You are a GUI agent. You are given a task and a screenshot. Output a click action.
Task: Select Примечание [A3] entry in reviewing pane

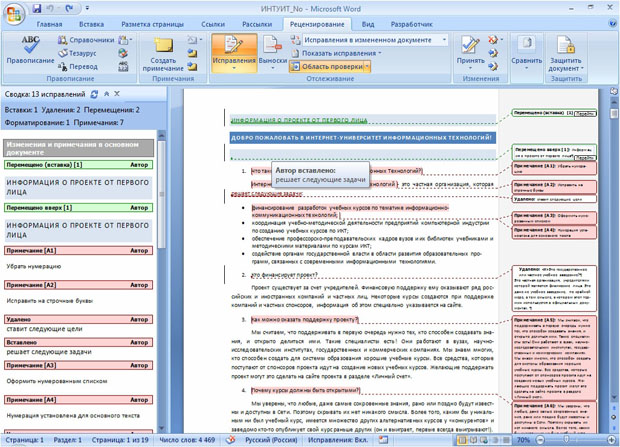click(x=78, y=366)
